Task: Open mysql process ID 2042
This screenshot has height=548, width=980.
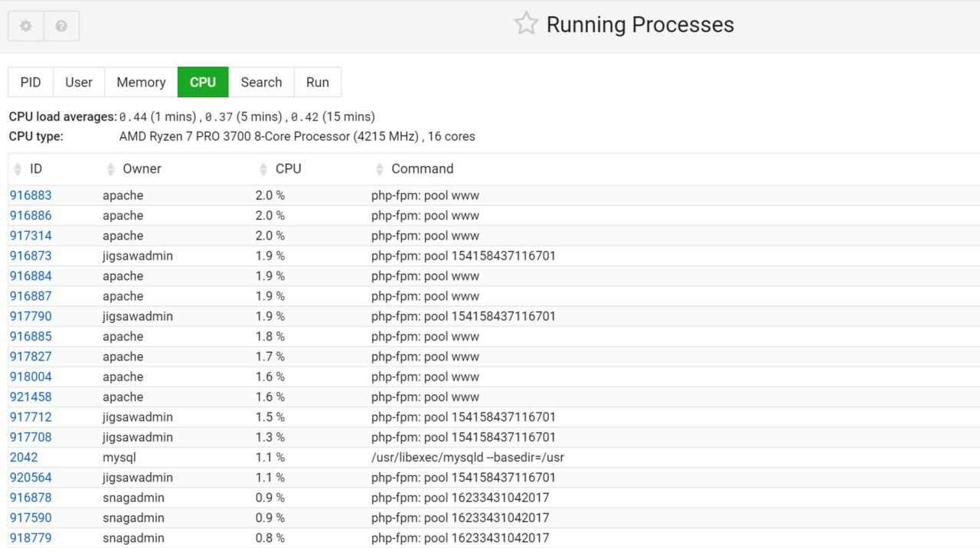Action: click(x=24, y=458)
